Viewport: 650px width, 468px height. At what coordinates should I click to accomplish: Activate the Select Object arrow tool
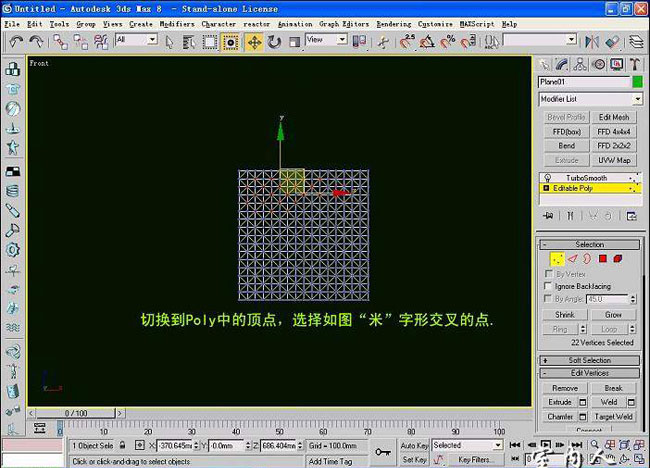tap(169, 42)
